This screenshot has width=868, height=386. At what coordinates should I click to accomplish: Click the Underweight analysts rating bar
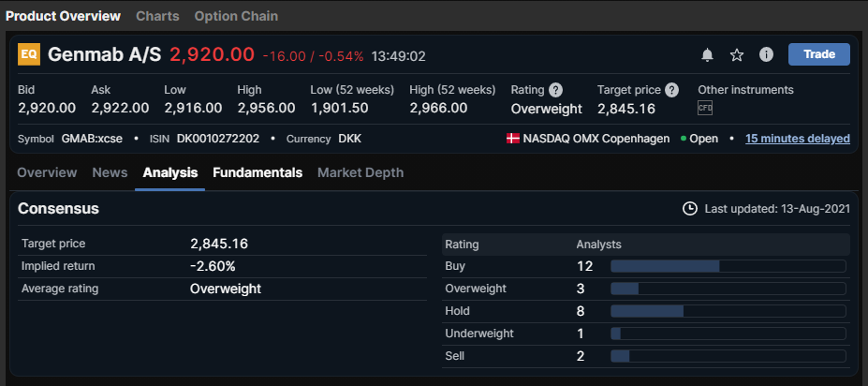coord(728,334)
